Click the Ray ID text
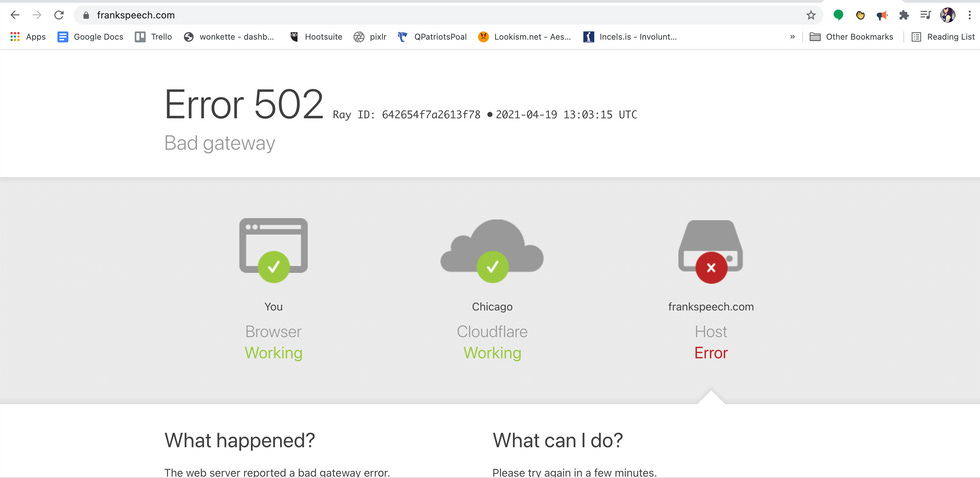The image size is (980, 478). [407, 115]
